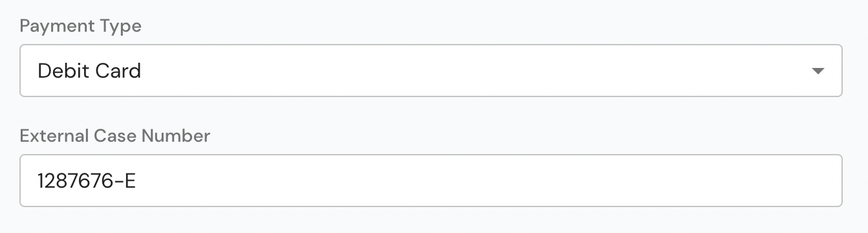This screenshot has width=868, height=233.
Task: Click the Payment Type label
Action: 81,27
